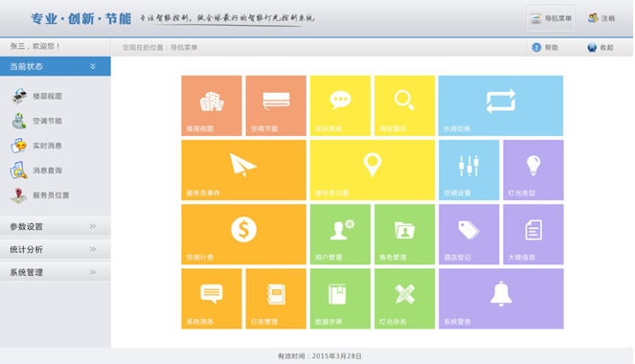Open the 空调节能 air conditioner tile
The height and width of the screenshot is (364, 635).
click(x=276, y=105)
